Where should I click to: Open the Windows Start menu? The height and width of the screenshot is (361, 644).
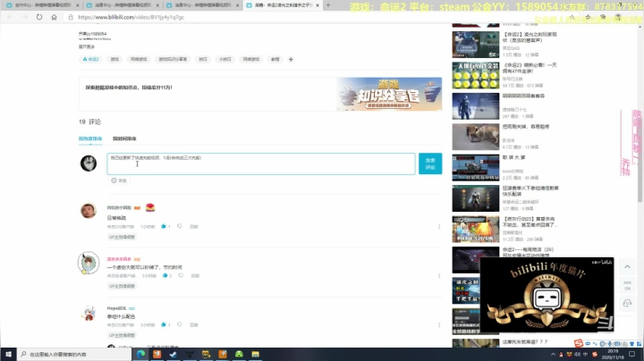pos(8,354)
